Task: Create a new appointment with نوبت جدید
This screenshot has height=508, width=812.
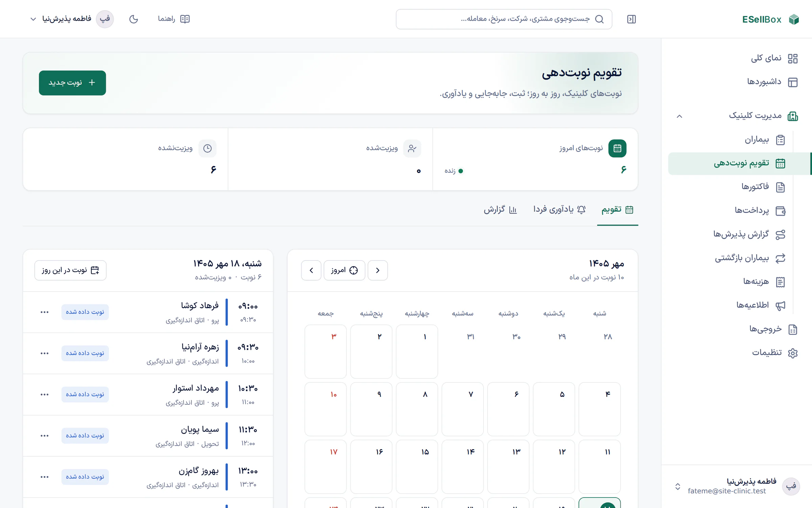Action: (72, 83)
